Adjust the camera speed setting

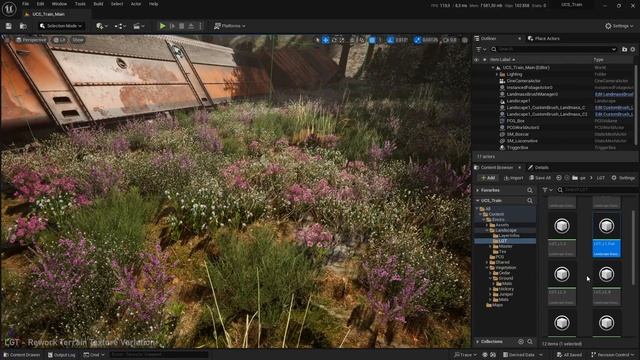click(x=449, y=40)
